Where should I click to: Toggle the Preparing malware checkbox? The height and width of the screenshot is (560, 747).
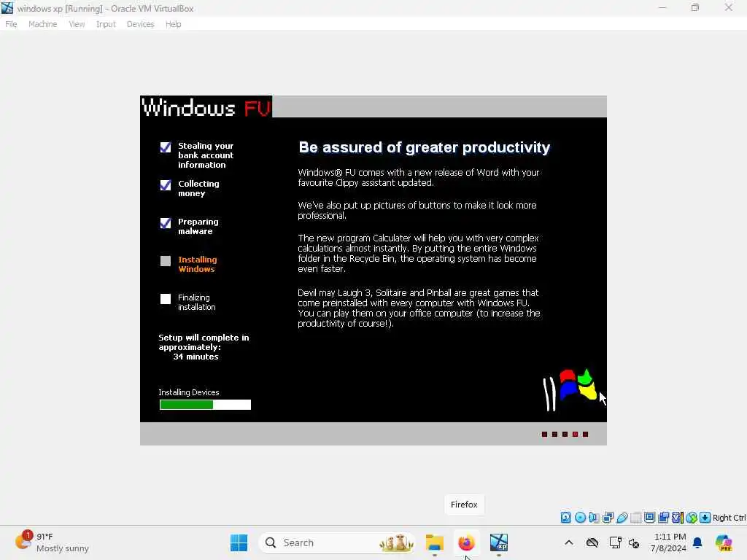[166, 223]
